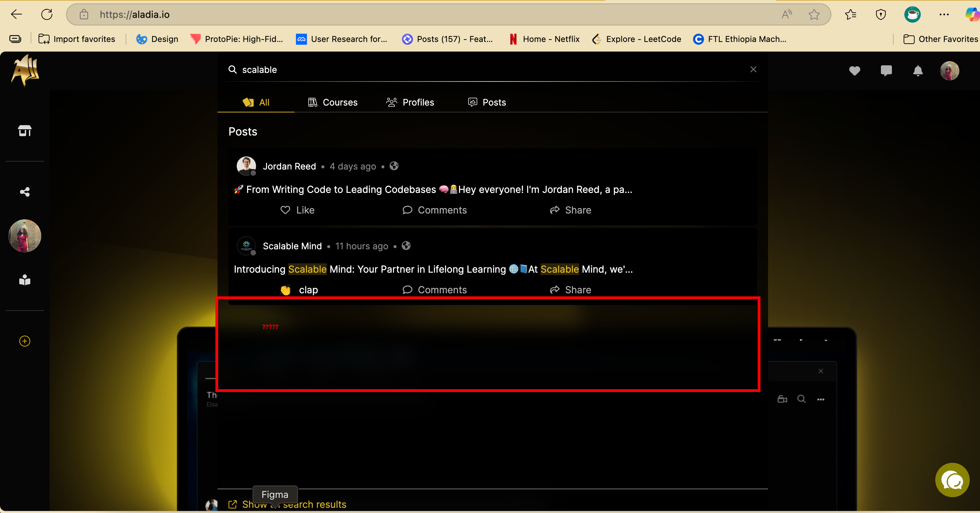Open browser Settings and more menu
The height and width of the screenshot is (513, 980).
tap(944, 14)
